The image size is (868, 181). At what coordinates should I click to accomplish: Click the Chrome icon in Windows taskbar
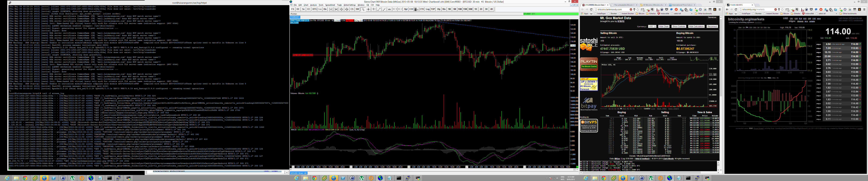(x=25, y=178)
